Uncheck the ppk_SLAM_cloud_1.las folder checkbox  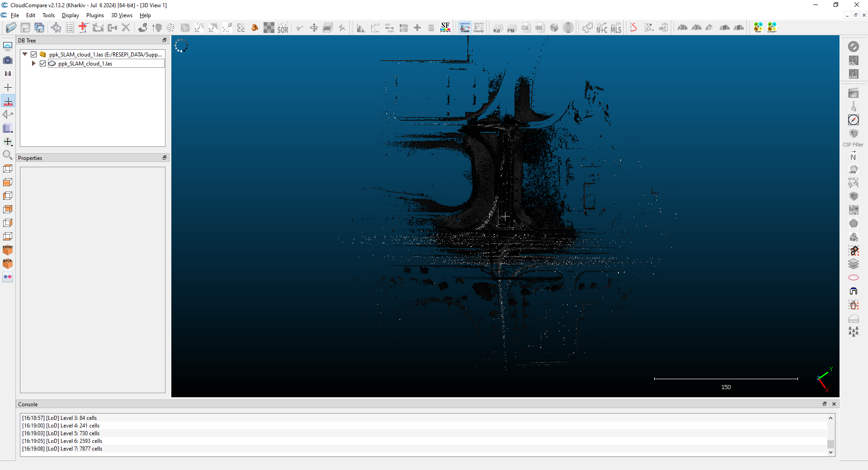click(x=34, y=55)
